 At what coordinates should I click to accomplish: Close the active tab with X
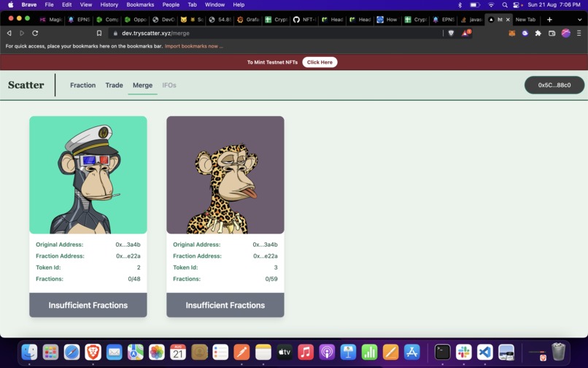[x=508, y=20]
